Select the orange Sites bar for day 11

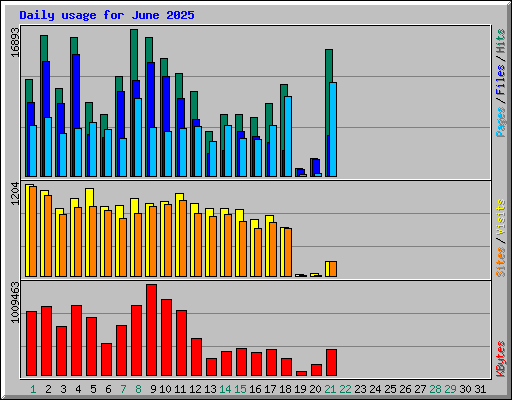coord(183,238)
